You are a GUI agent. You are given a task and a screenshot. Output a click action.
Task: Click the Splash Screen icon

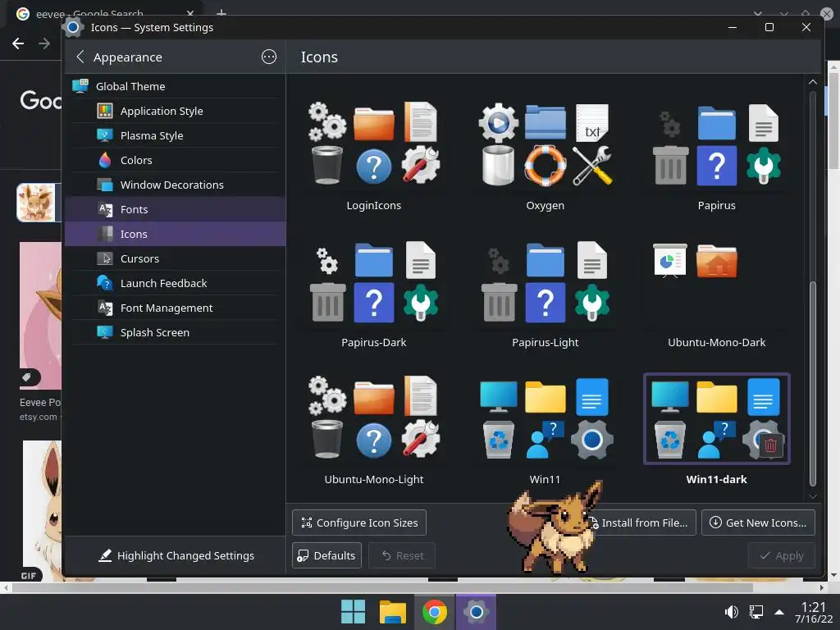tap(105, 333)
